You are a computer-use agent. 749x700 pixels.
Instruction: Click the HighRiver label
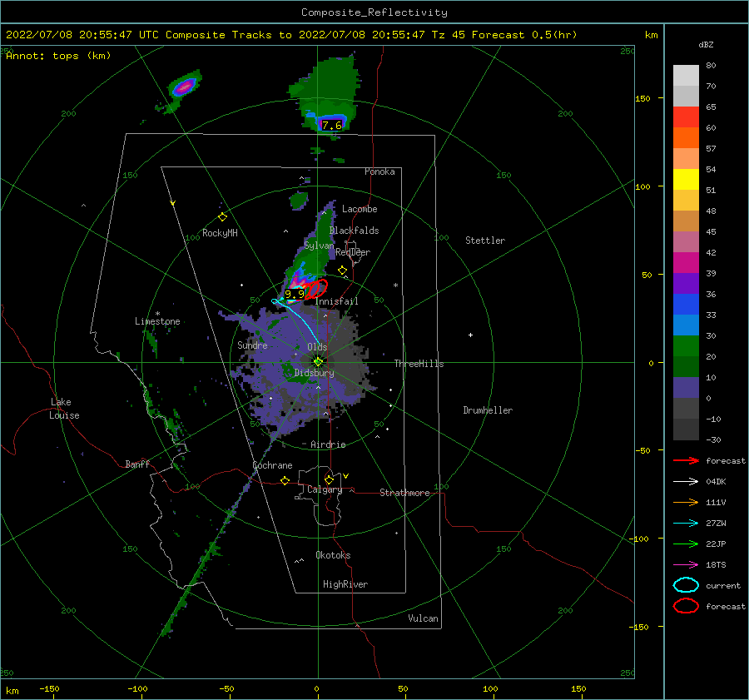pos(345,584)
